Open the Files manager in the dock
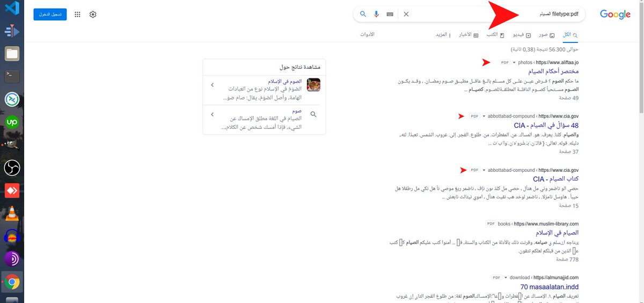 [12, 53]
